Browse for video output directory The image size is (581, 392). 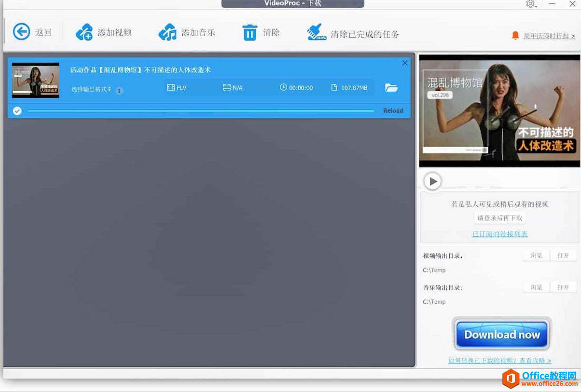click(x=537, y=255)
